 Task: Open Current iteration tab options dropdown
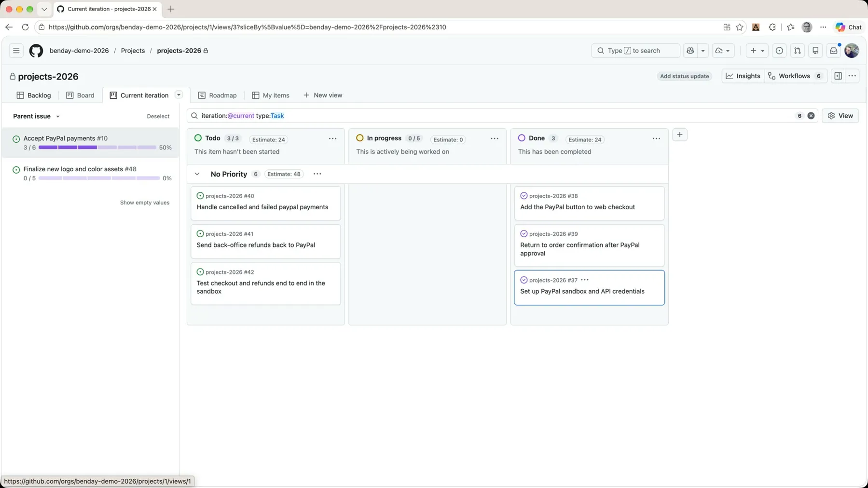point(179,95)
